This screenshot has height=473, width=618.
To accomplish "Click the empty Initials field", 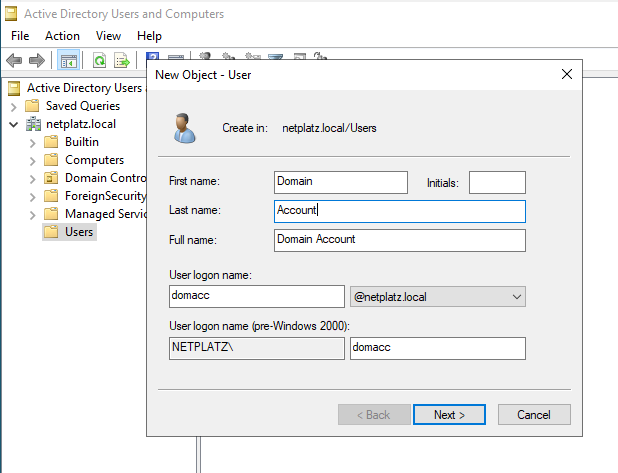I will pos(497,182).
